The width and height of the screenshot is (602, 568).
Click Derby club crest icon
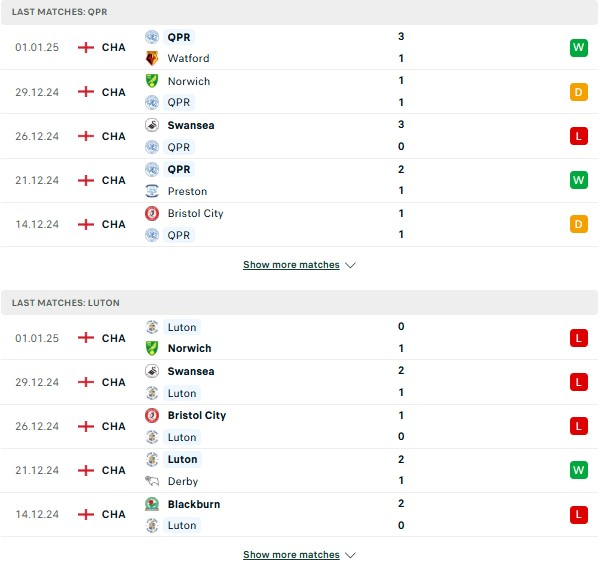[x=152, y=481]
